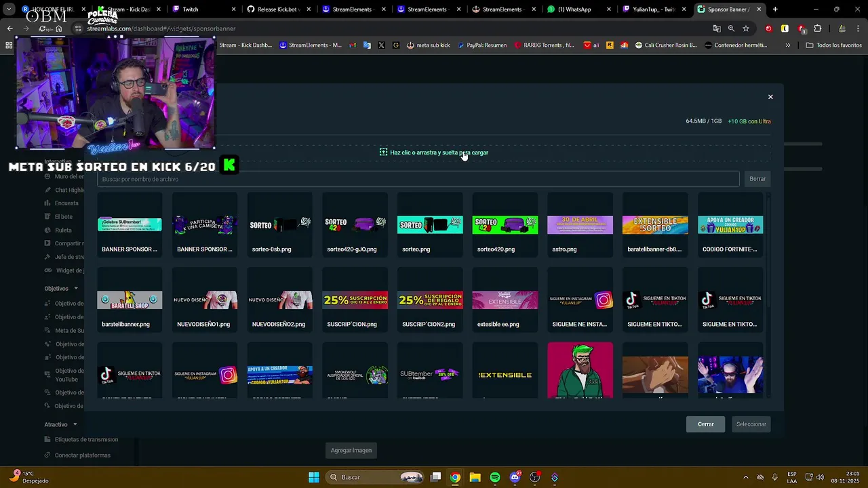This screenshot has height=488, width=868.
Task: Click the browser Back arrow
Action: 9,28
